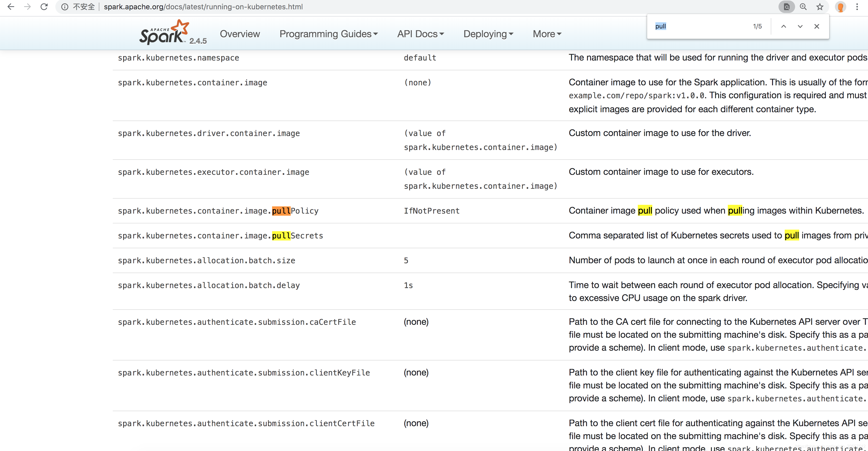Click the browser forward arrow

[27, 7]
